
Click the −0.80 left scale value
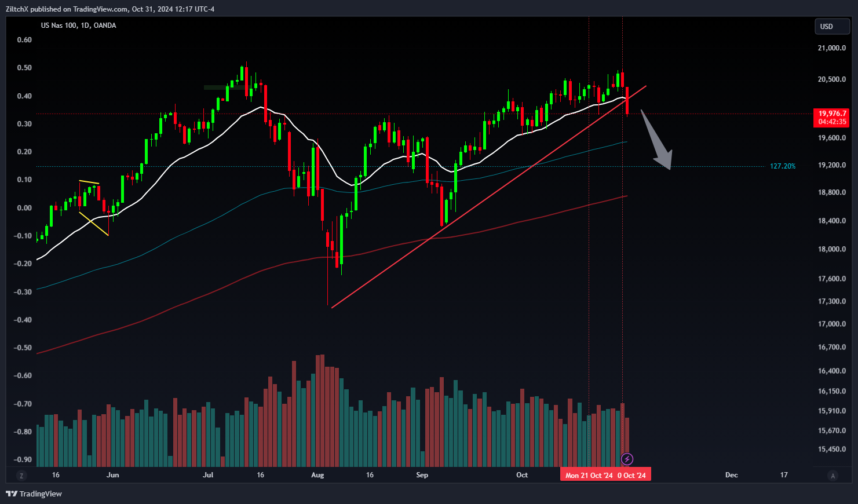(x=23, y=432)
